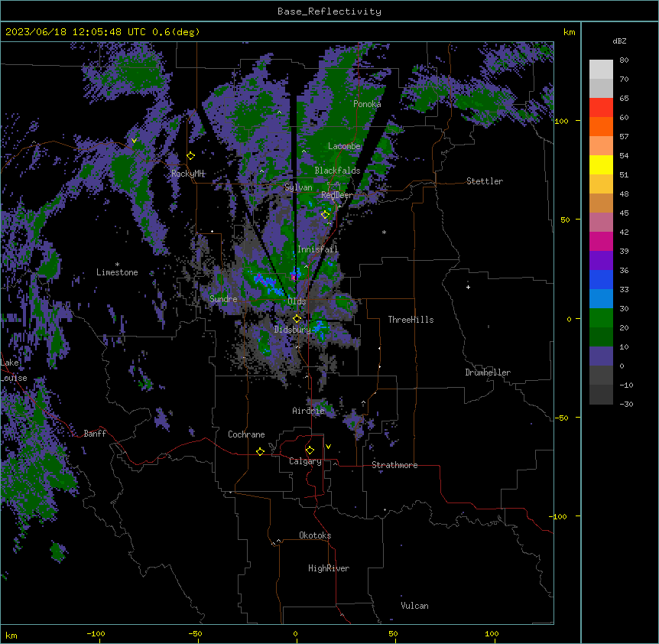Click the -30 value in dBZ legend
The image size is (659, 644).
[x=626, y=404]
